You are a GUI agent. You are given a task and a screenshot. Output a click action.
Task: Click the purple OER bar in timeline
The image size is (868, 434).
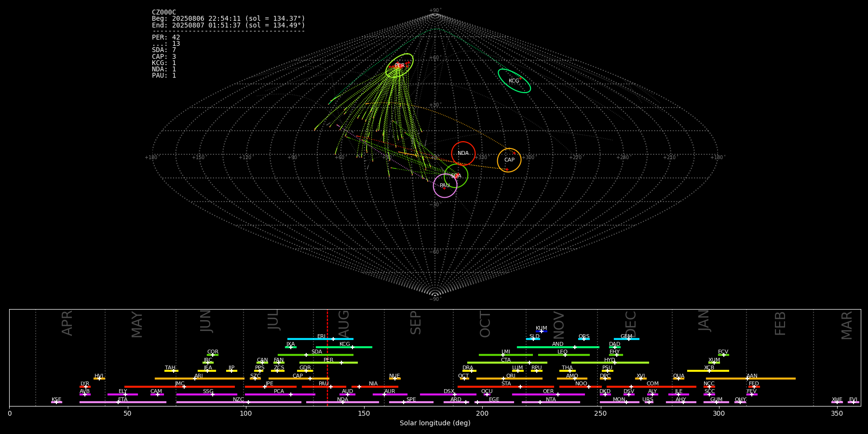[x=548, y=394]
